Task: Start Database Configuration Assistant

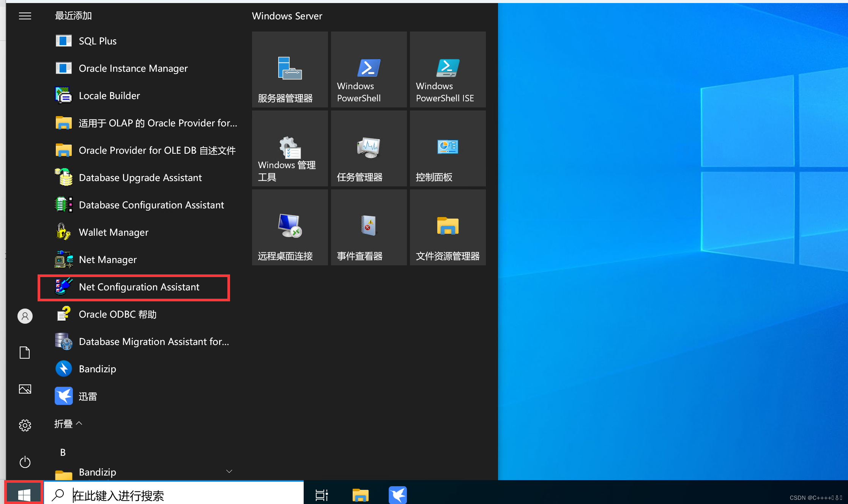Action: coord(151,205)
